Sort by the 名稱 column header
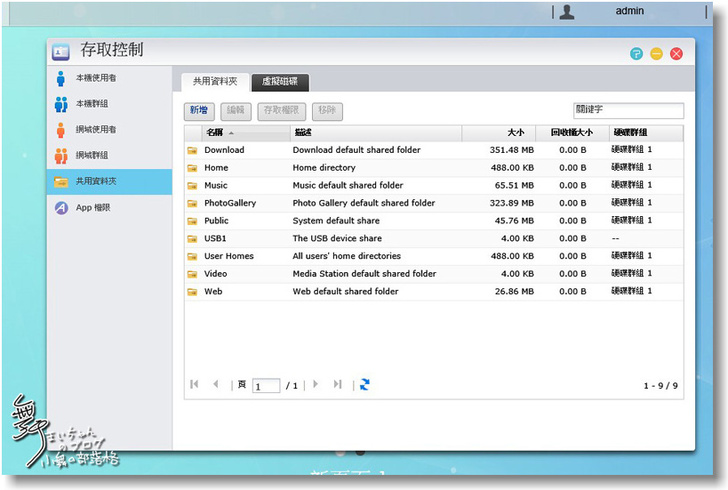 pos(216,133)
